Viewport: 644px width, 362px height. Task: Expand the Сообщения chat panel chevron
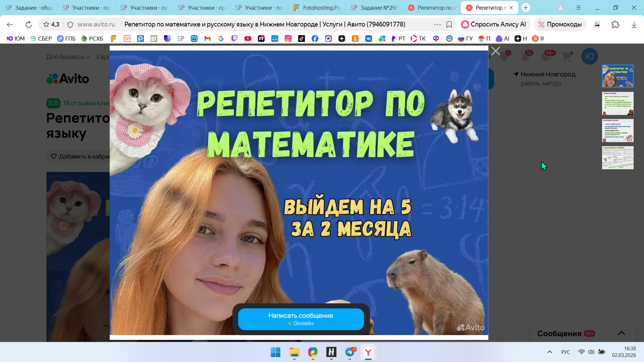point(621,333)
